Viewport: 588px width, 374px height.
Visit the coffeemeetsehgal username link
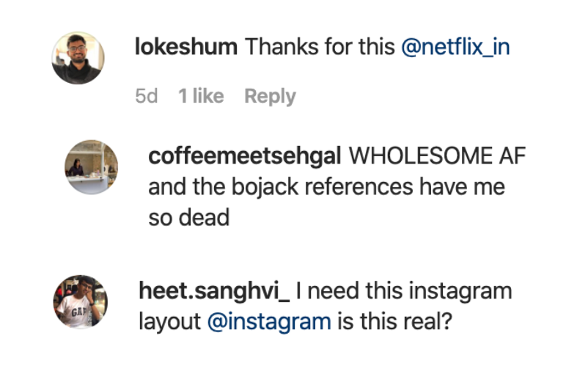(246, 157)
